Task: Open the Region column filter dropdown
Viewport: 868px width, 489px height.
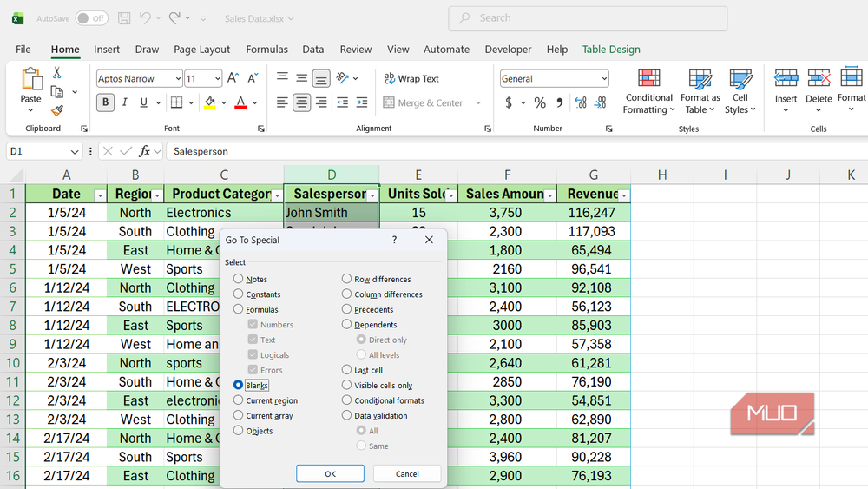Action: 157,195
